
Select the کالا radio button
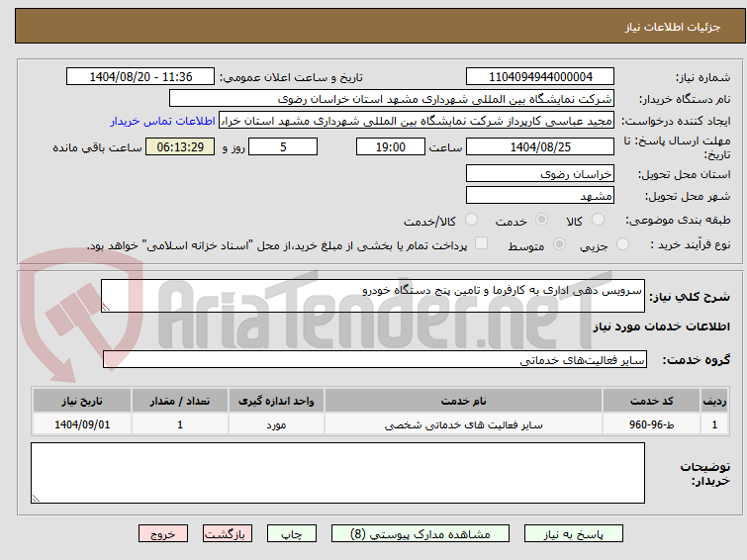coord(598,220)
